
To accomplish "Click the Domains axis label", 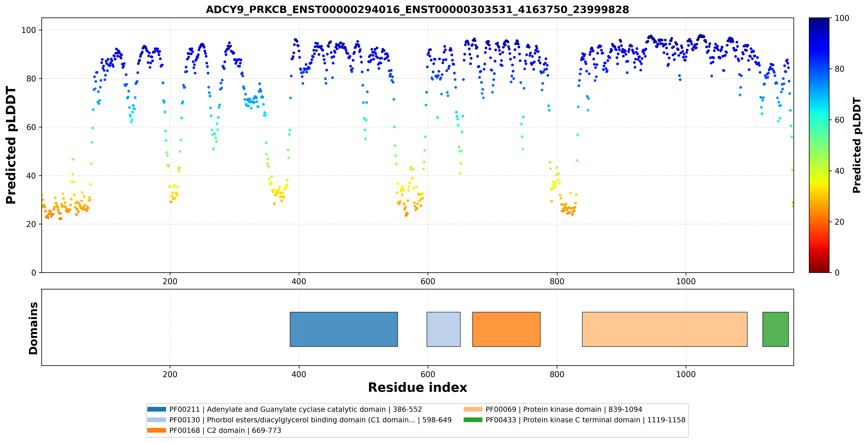I will point(33,328).
